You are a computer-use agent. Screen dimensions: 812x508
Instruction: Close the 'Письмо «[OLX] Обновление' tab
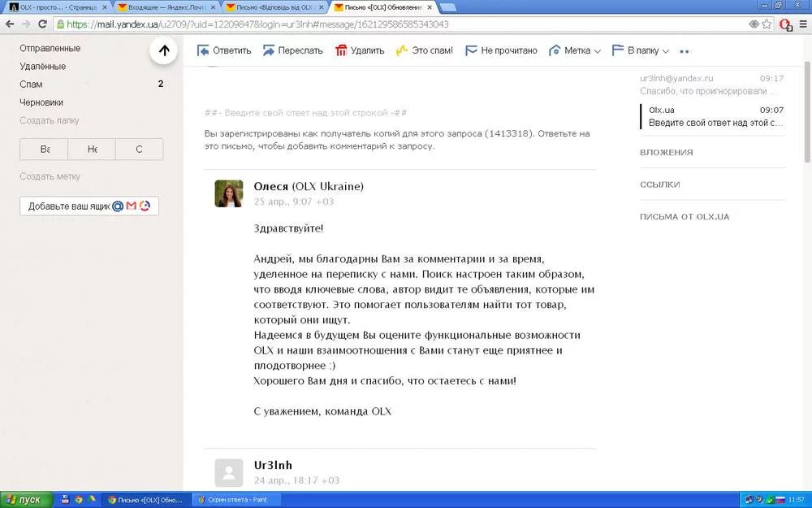(430, 7)
